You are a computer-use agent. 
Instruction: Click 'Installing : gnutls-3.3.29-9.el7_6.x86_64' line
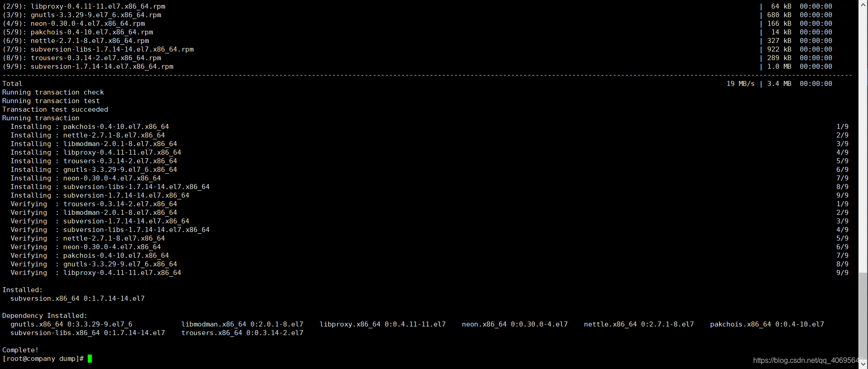click(94, 170)
